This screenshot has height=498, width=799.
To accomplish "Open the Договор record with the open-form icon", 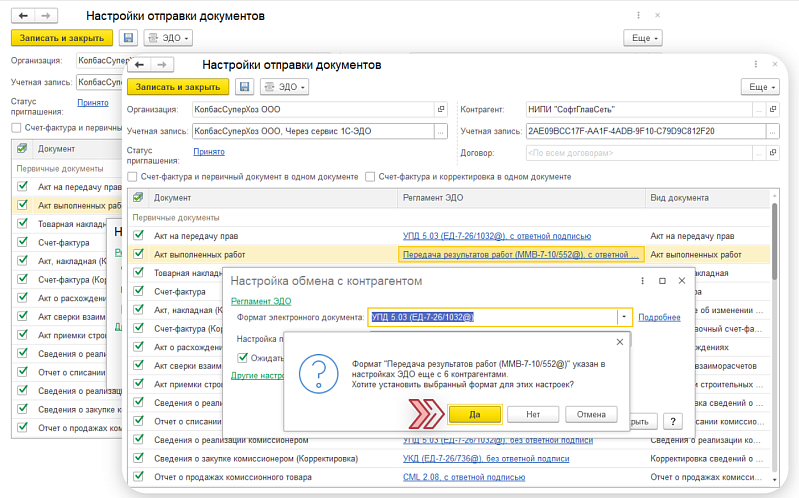I will (x=773, y=152).
